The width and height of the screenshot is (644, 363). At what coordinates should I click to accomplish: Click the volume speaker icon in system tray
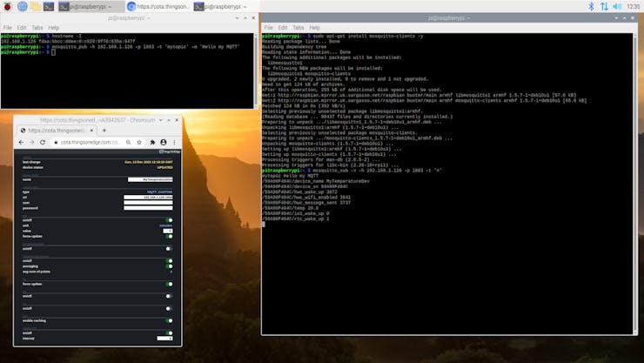618,6
